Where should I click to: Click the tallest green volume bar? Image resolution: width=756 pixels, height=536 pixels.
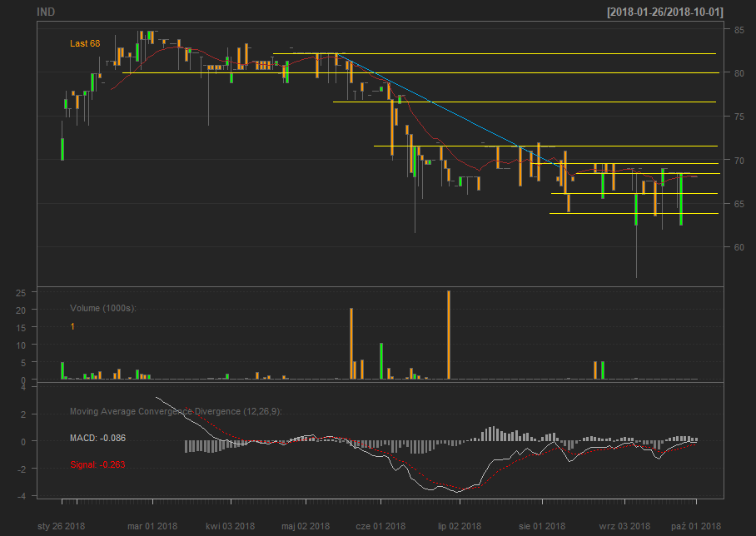click(x=381, y=361)
